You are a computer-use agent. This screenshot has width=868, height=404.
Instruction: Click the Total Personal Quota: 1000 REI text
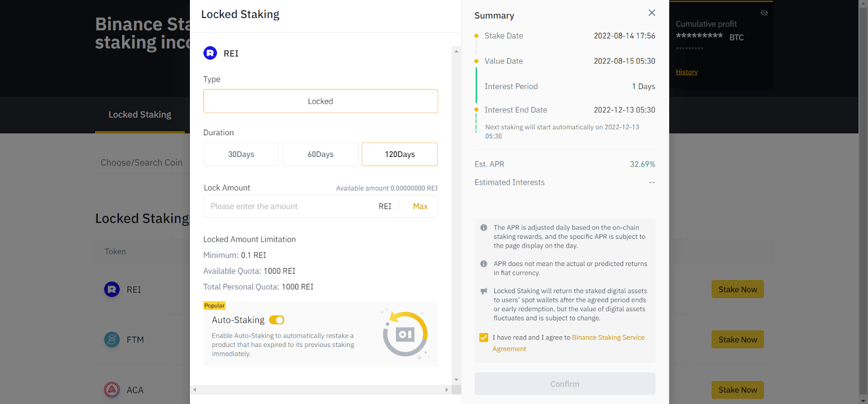click(258, 287)
